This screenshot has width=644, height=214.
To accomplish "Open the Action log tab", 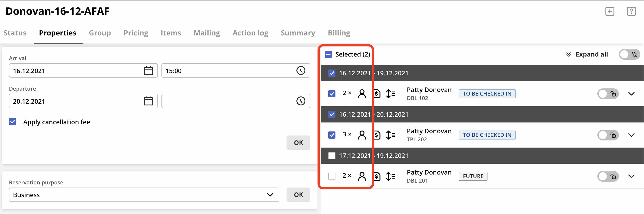I will pos(250,33).
